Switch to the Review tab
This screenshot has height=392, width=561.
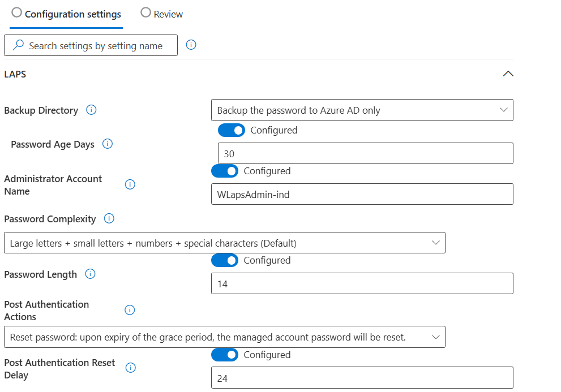pos(161,14)
